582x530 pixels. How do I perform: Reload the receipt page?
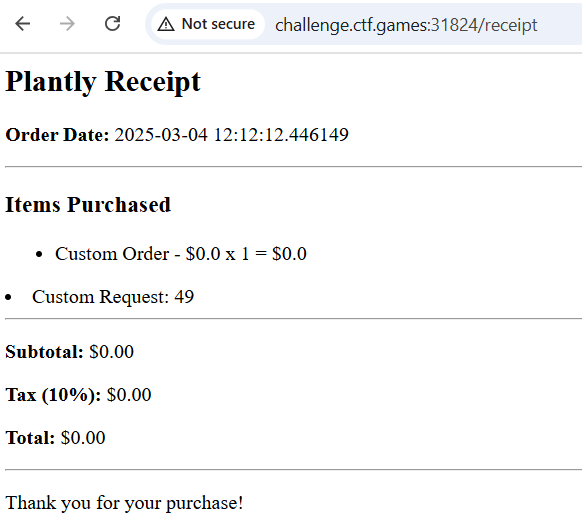click(112, 24)
